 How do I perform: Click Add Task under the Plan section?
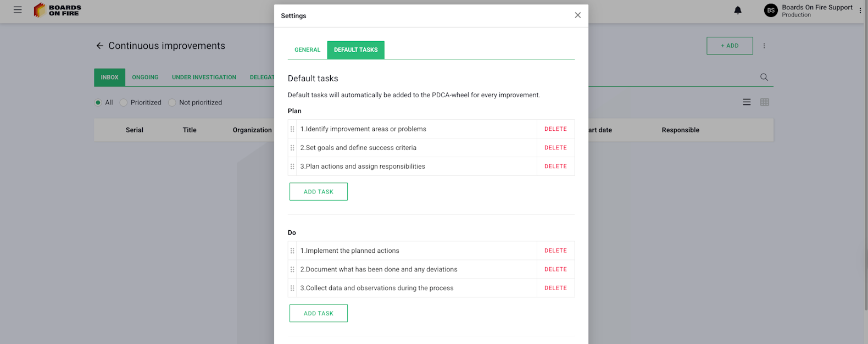[319, 192]
